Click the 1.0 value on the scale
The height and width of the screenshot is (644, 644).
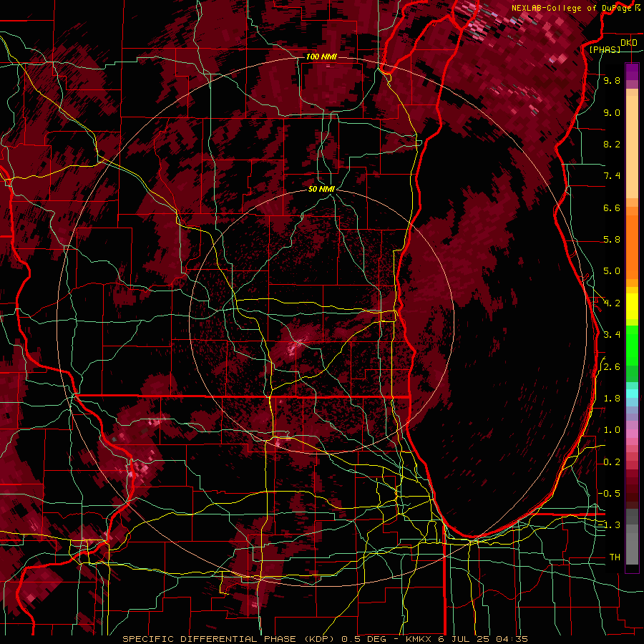tap(612, 430)
